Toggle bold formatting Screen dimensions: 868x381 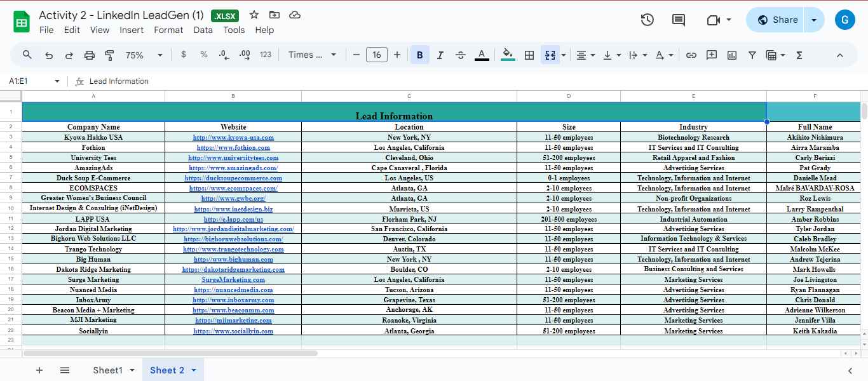[x=420, y=55]
